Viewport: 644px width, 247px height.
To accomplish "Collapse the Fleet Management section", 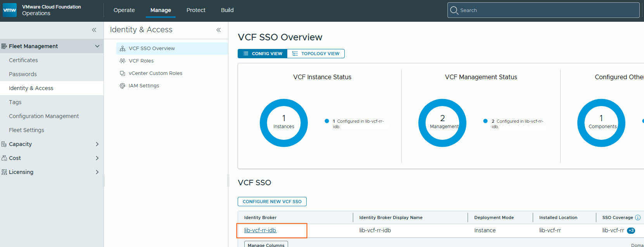I will [97, 46].
